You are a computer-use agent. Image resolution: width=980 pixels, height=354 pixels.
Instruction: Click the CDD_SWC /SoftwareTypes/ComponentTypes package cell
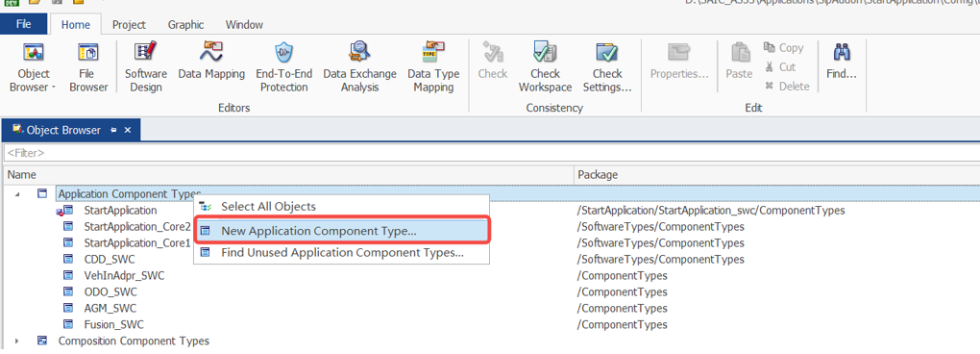click(x=661, y=259)
